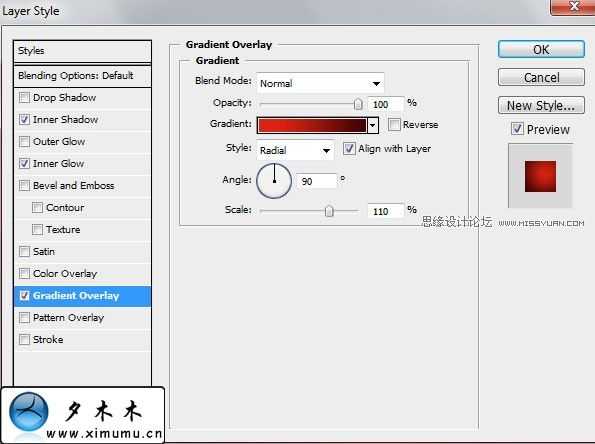595x444 pixels.
Task: Click the Cancel button
Action: 541,77
